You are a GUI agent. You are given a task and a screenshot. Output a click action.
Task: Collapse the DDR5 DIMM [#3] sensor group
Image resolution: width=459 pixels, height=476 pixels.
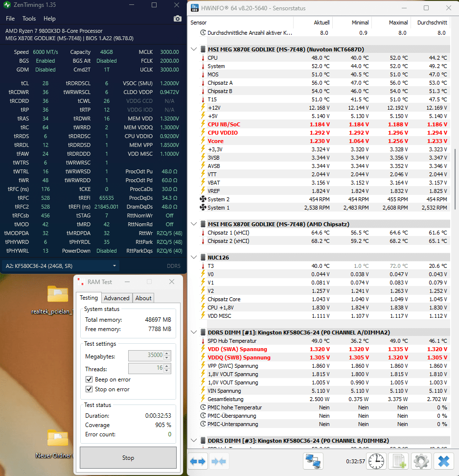pyautogui.click(x=194, y=440)
